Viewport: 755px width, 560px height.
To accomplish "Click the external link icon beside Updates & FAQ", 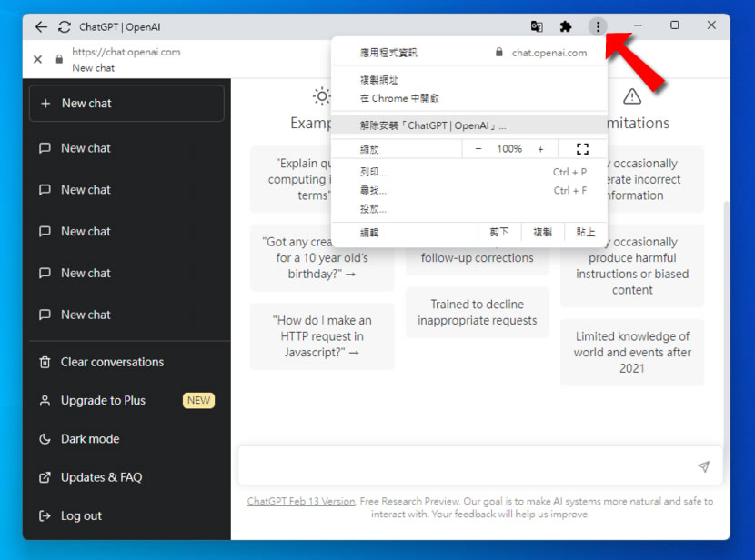I will pyautogui.click(x=45, y=477).
